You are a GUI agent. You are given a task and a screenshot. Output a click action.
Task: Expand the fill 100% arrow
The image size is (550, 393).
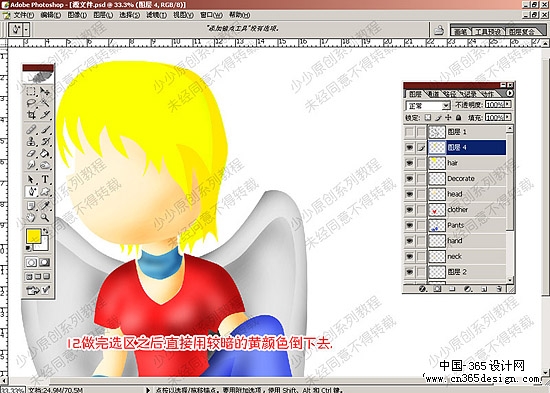click(x=508, y=117)
